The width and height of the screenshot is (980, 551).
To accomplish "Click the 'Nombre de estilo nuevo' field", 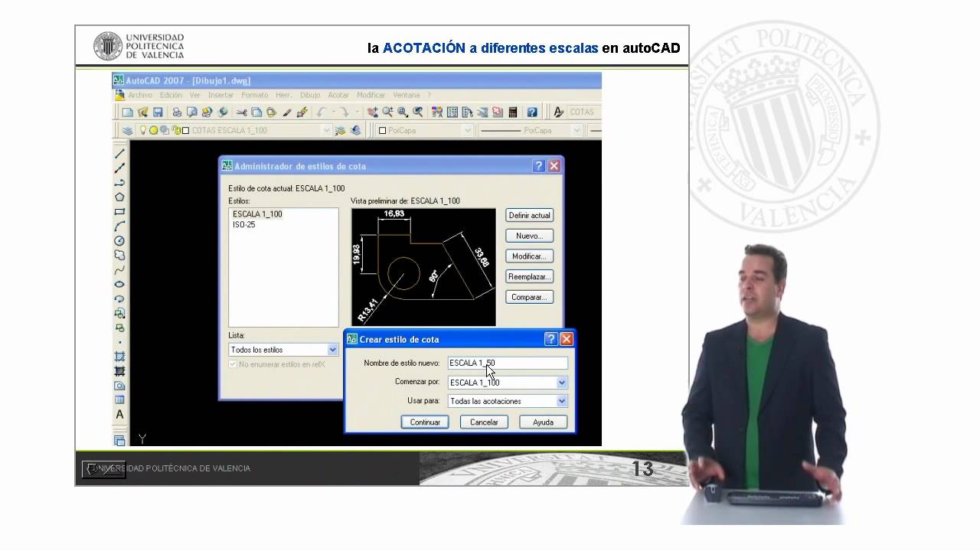I will [x=508, y=363].
